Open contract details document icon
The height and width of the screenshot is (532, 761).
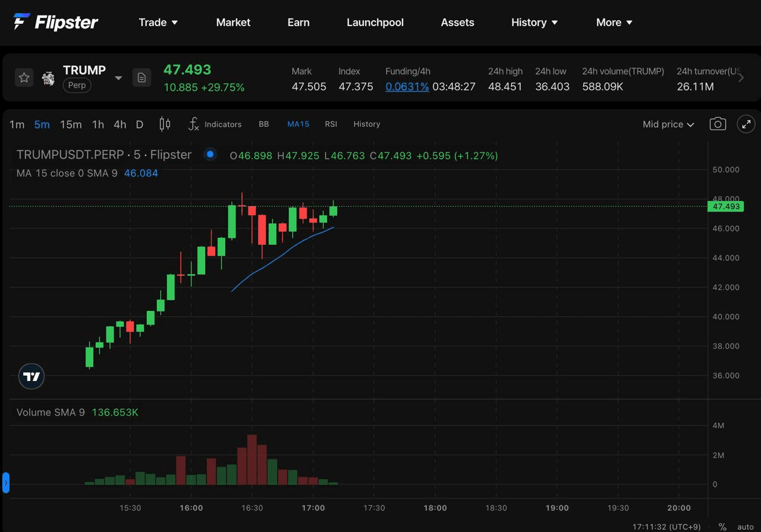coord(141,78)
